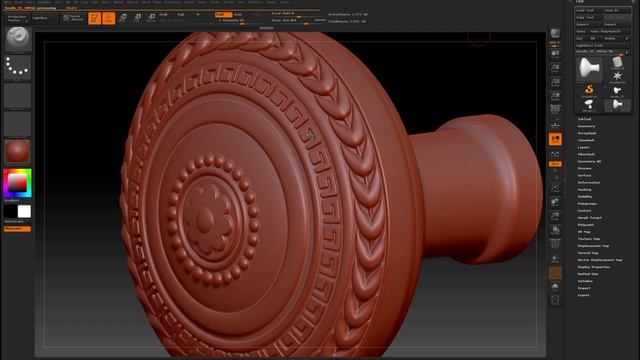Toggle the Transp transparency icon
Viewport: 640px width, 360px height.
pos(555,258)
